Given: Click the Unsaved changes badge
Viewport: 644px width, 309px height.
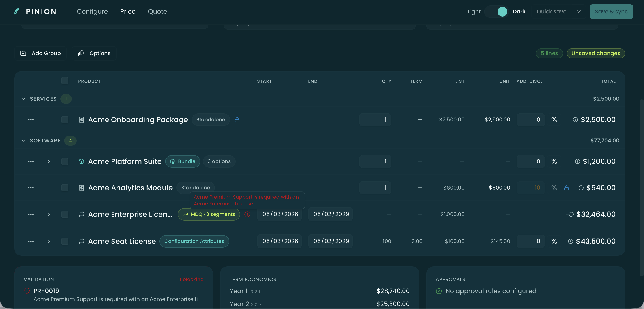Looking at the screenshot, I should (x=596, y=53).
